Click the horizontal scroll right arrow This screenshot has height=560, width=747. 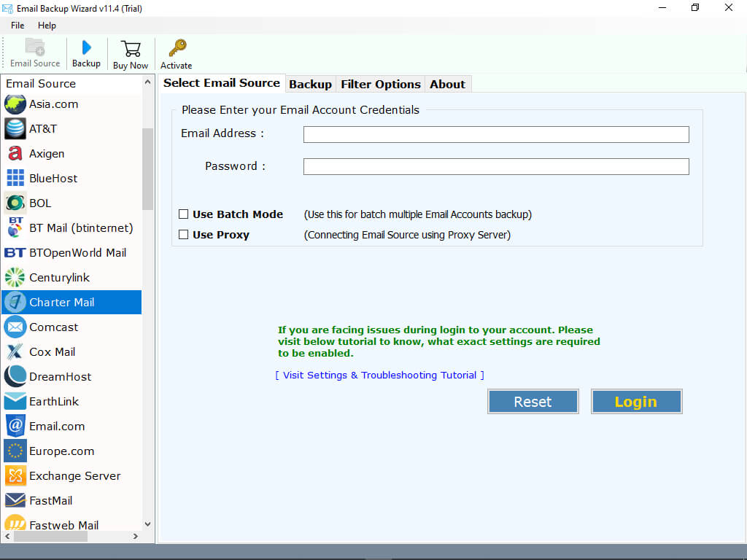136,537
